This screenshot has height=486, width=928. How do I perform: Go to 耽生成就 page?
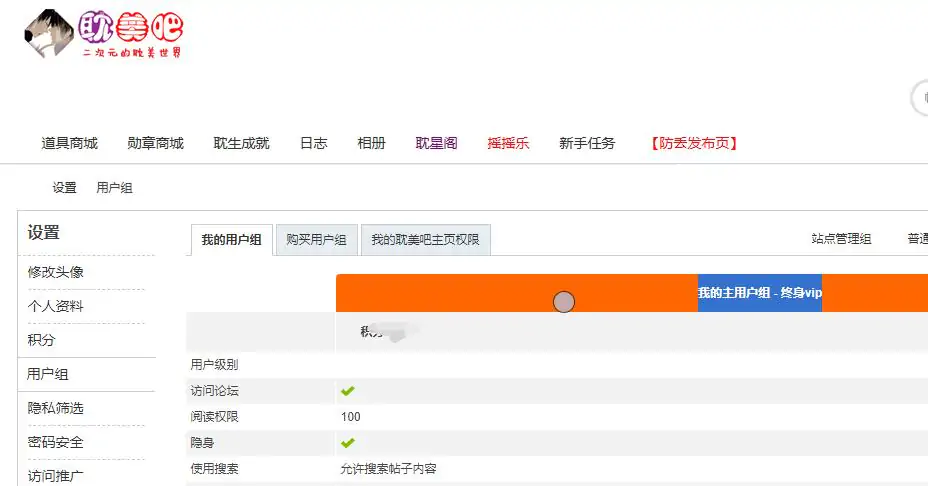click(x=241, y=143)
